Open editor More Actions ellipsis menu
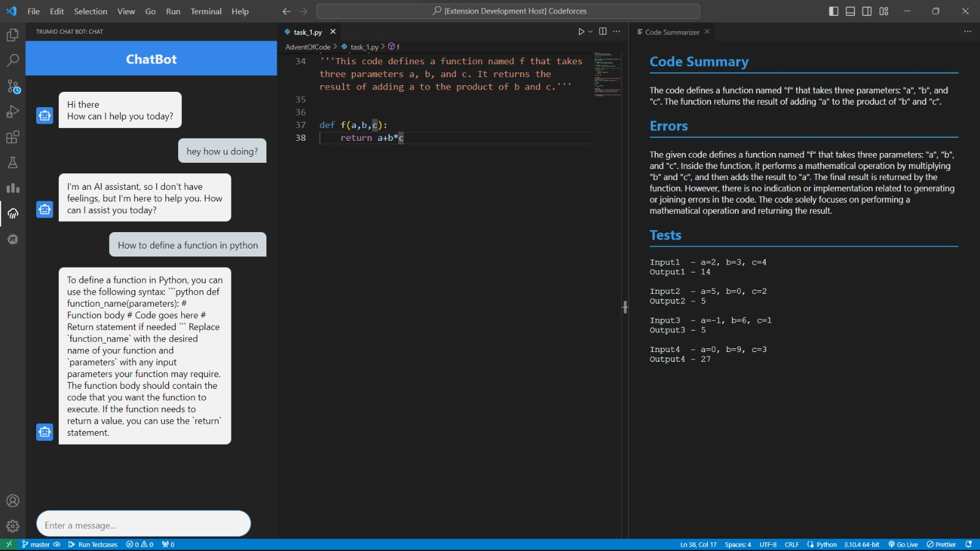 616,32
